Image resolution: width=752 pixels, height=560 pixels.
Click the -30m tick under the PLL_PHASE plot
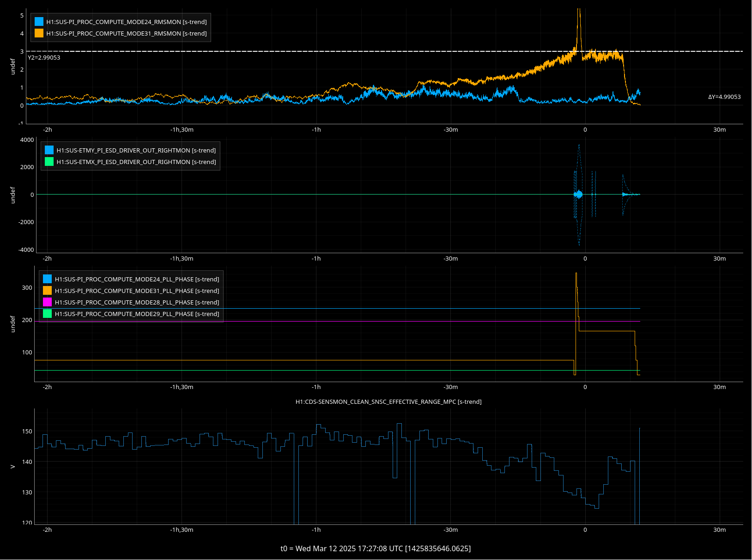[451, 387]
